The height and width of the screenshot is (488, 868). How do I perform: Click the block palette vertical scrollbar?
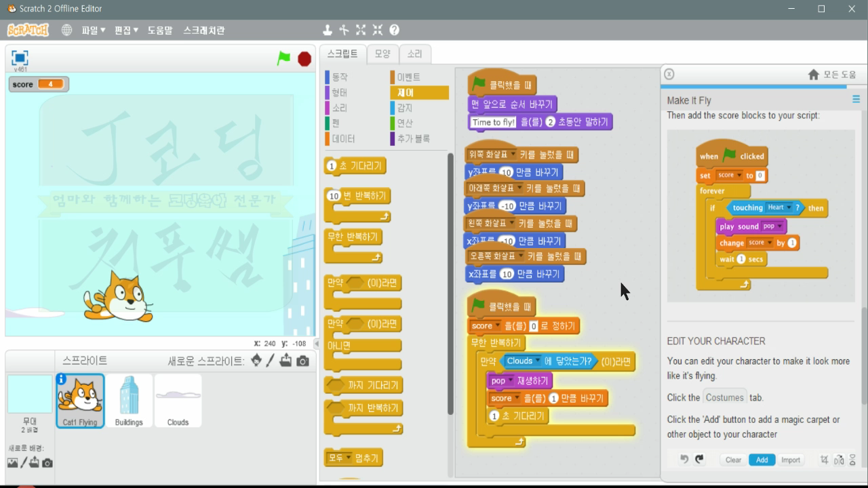tap(450, 285)
